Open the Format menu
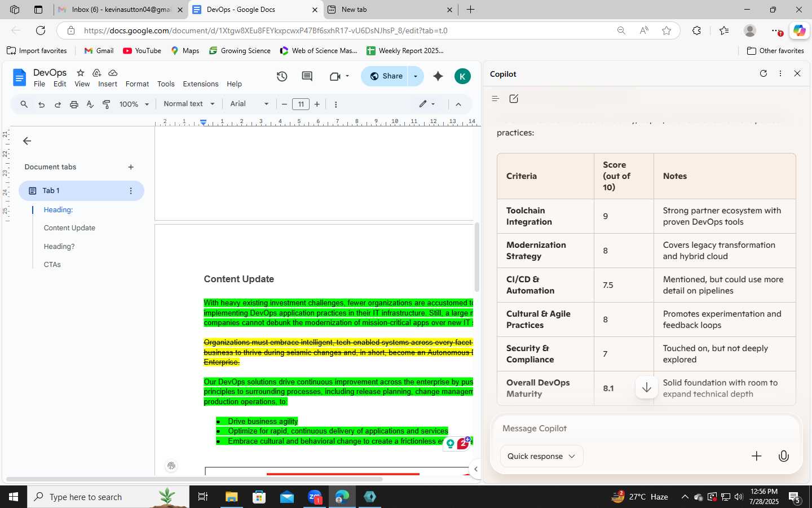Image resolution: width=812 pixels, height=508 pixels. pos(137,84)
